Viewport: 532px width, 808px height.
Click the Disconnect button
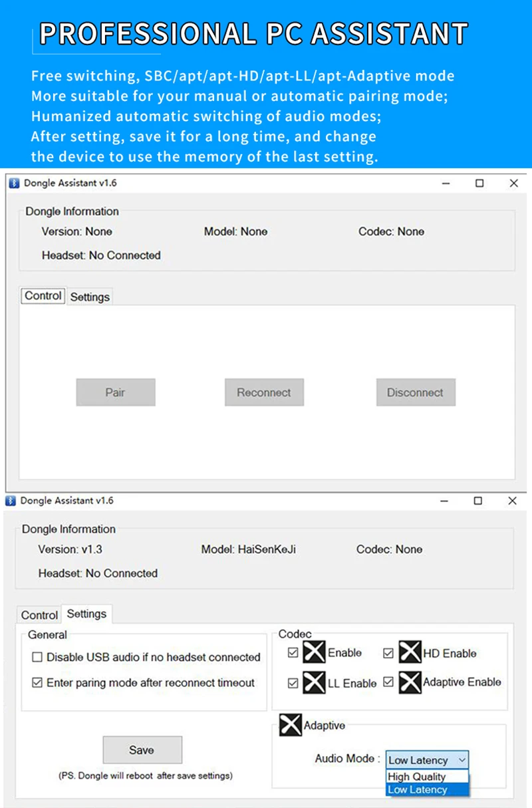tap(415, 392)
